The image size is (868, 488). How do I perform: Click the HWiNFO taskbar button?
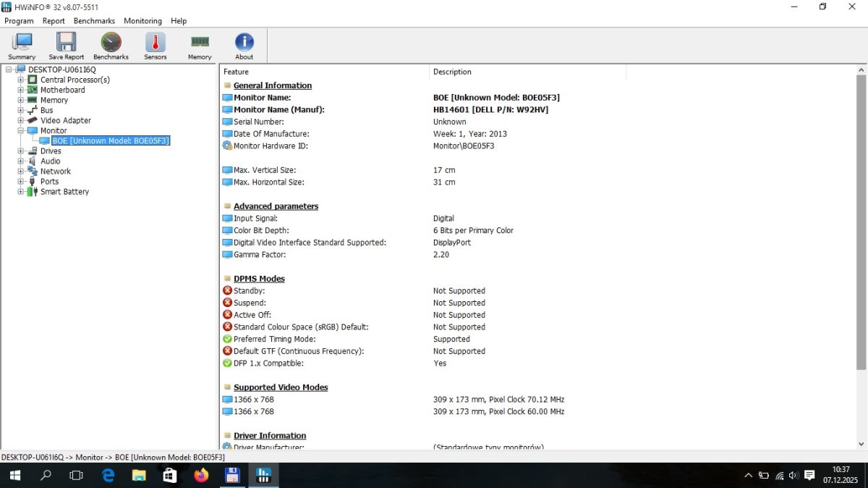(x=263, y=476)
